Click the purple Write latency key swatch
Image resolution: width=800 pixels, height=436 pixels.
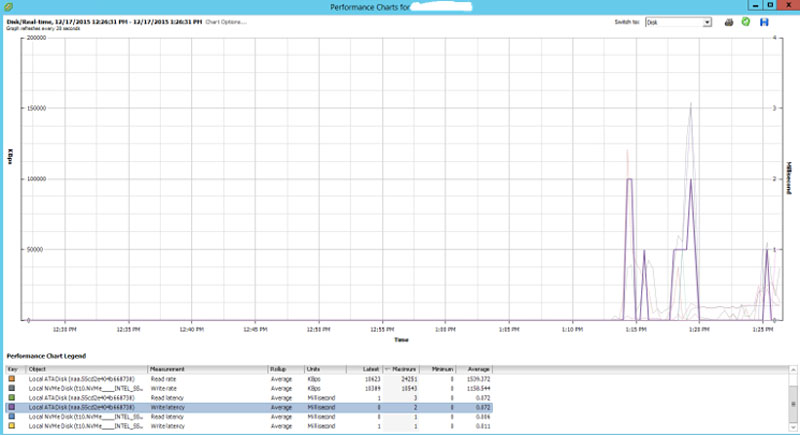point(12,408)
